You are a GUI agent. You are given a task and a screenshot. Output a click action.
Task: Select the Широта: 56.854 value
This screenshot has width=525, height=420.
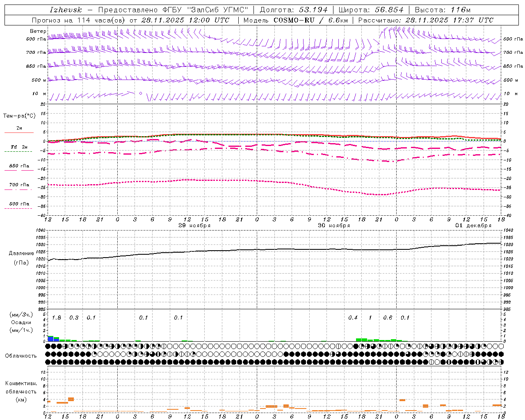click(x=371, y=10)
